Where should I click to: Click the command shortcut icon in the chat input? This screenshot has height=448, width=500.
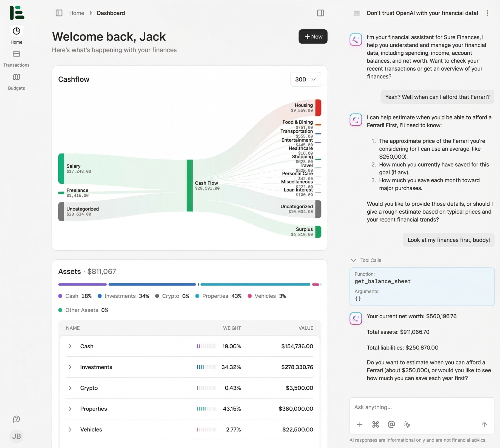pyautogui.click(x=375, y=424)
